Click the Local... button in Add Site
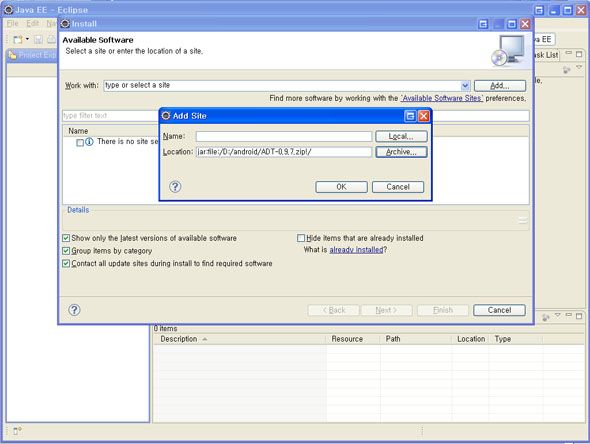Image resolution: width=590 pixels, height=444 pixels. [401, 136]
